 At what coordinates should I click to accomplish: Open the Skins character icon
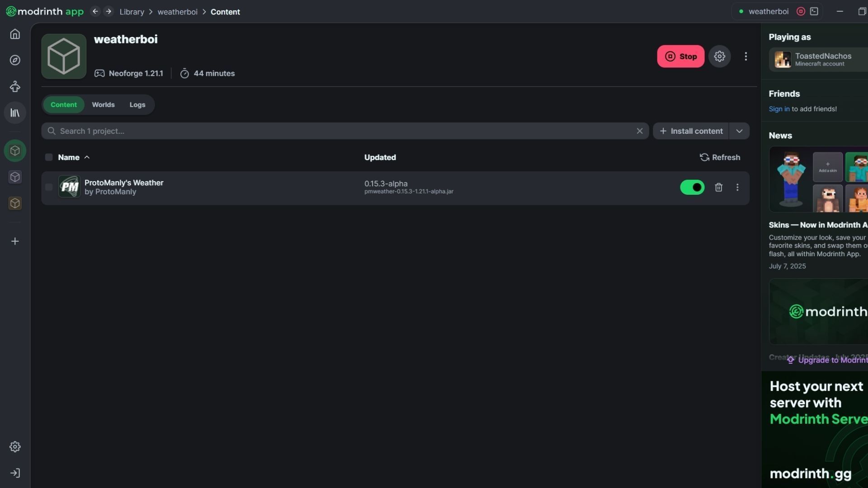[15, 86]
